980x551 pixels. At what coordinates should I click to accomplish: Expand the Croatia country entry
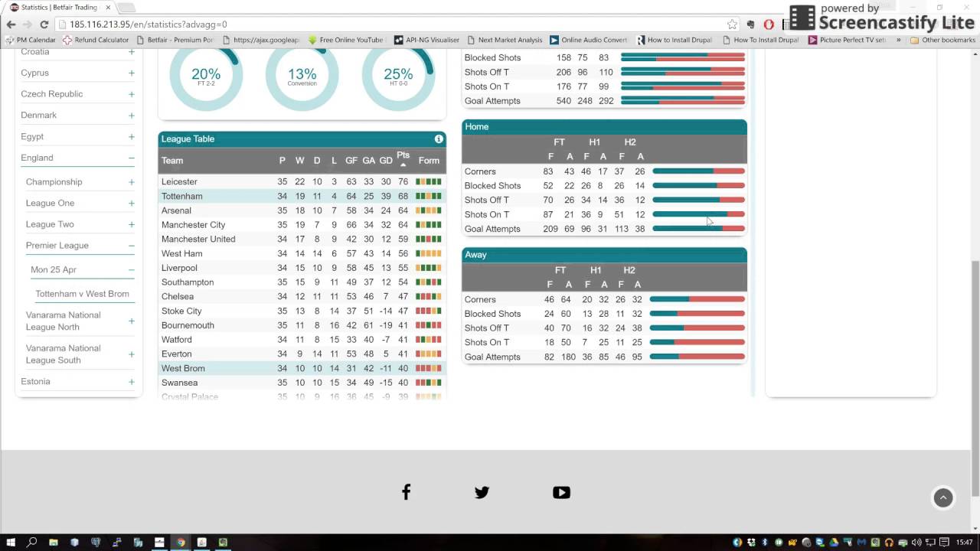[x=132, y=52]
